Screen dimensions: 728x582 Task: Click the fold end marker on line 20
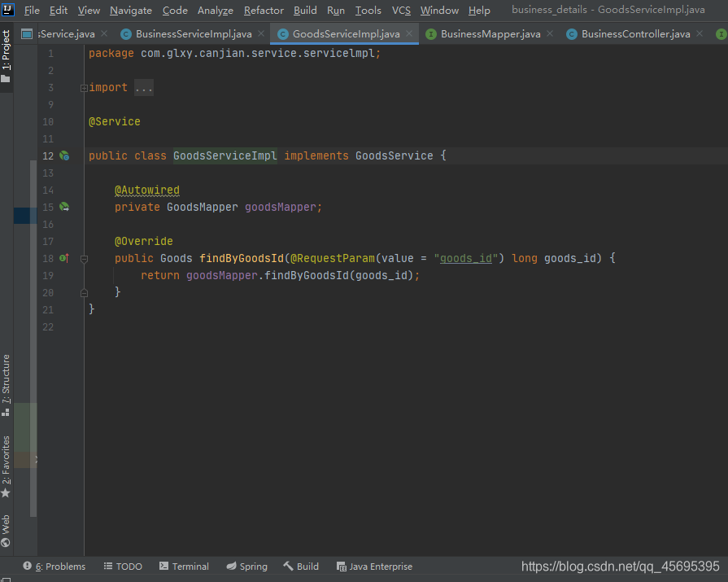click(84, 292)
